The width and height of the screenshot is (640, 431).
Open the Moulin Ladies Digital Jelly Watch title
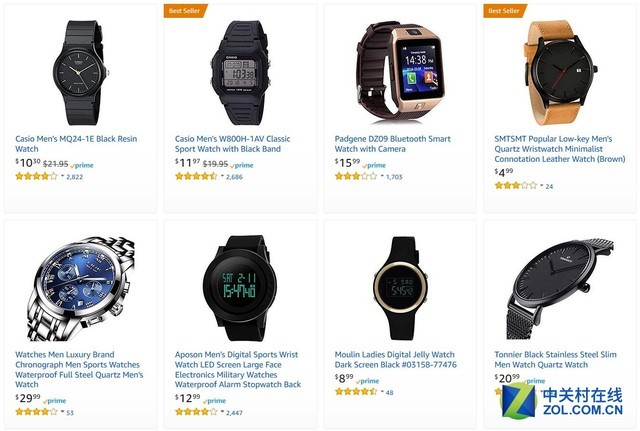396,359
